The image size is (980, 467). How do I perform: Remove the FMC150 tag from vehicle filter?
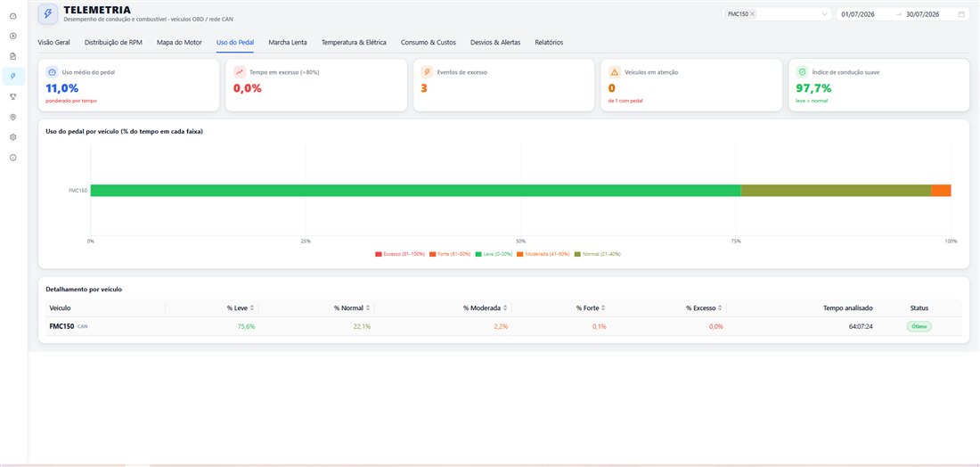(x=752, y=13)
